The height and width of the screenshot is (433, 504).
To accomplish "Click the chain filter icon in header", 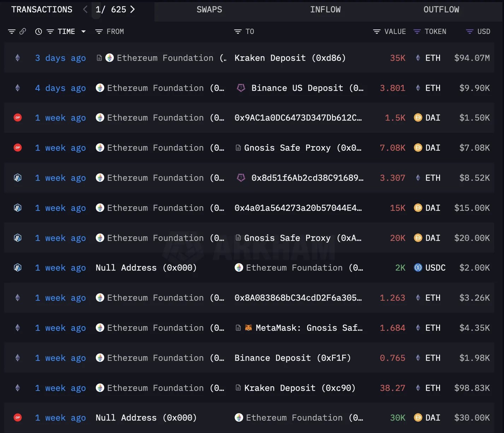I will pos(12,31).
